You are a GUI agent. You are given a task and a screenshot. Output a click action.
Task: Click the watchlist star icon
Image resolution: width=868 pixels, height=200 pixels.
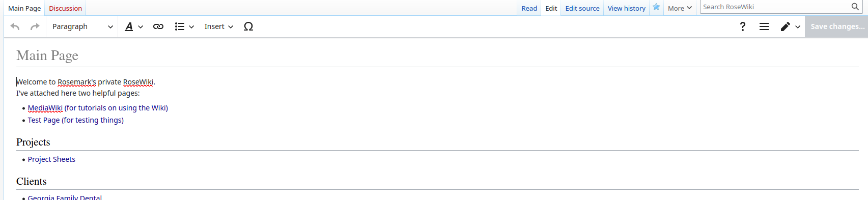pos(656,7)
